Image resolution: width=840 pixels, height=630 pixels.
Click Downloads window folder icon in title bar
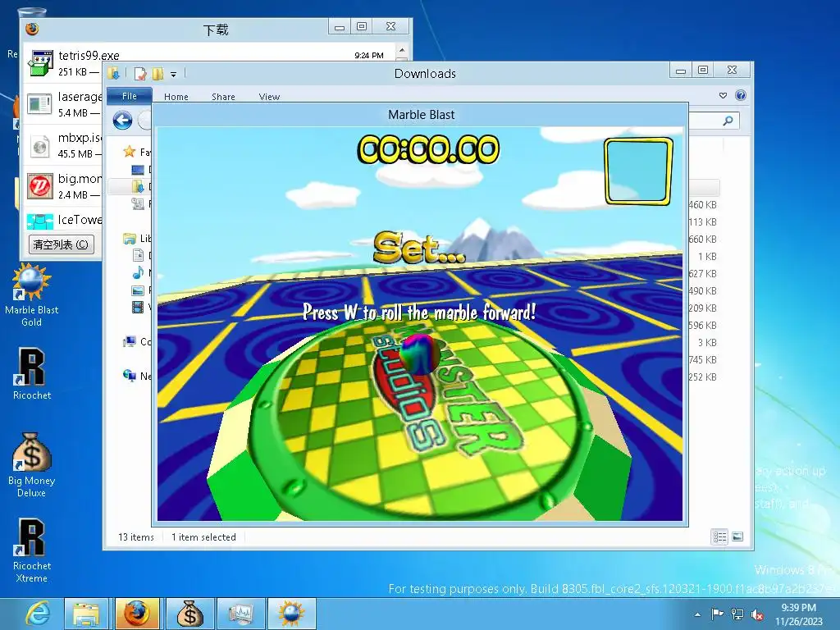pyautogui.click(x=113, y=73)
